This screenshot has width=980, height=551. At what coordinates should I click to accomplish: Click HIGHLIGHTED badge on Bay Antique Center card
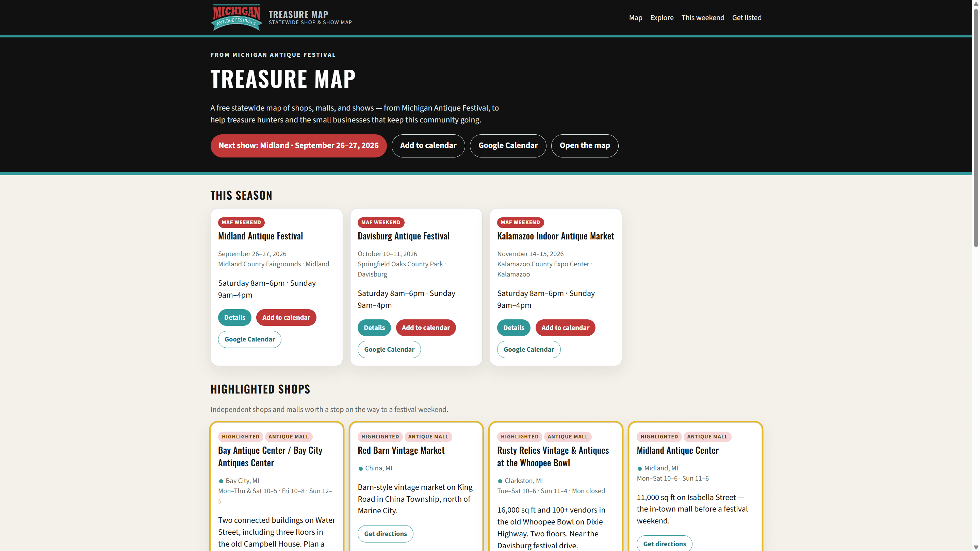coord(241,437)
